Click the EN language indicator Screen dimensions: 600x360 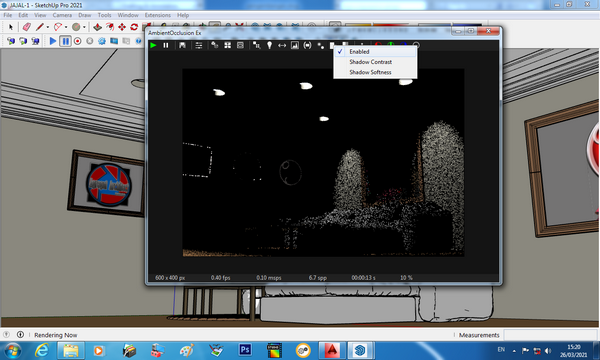[x=501, y=350]
